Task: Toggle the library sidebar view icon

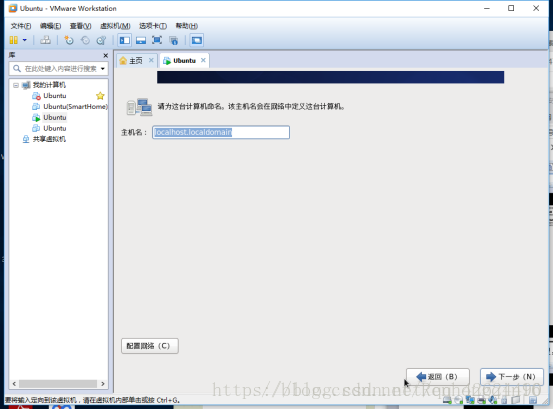Action: (x=124, y=40)
